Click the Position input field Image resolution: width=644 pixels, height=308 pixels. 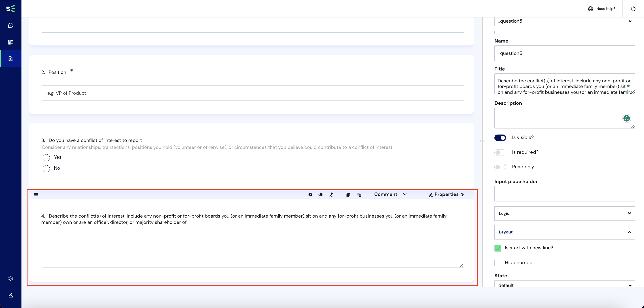coord(253,93)
